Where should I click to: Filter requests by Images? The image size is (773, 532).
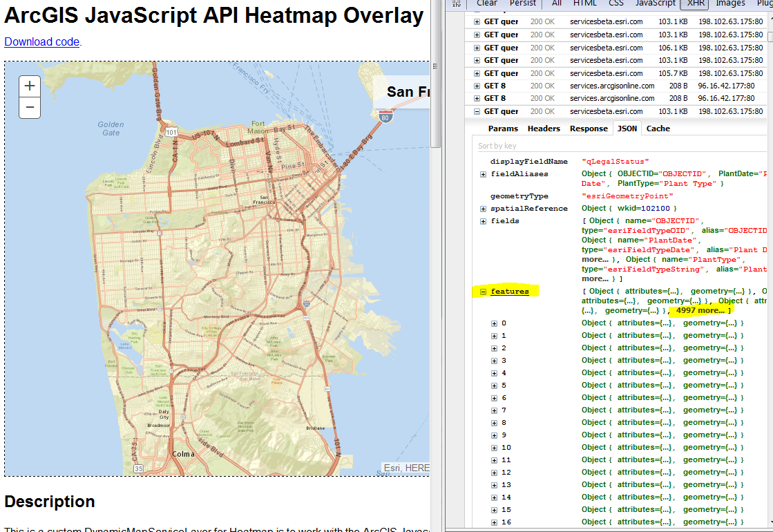pos(730,3)
